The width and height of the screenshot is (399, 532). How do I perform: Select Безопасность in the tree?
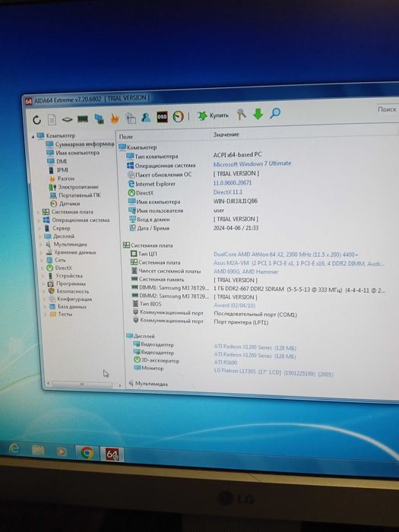point(68,291)
